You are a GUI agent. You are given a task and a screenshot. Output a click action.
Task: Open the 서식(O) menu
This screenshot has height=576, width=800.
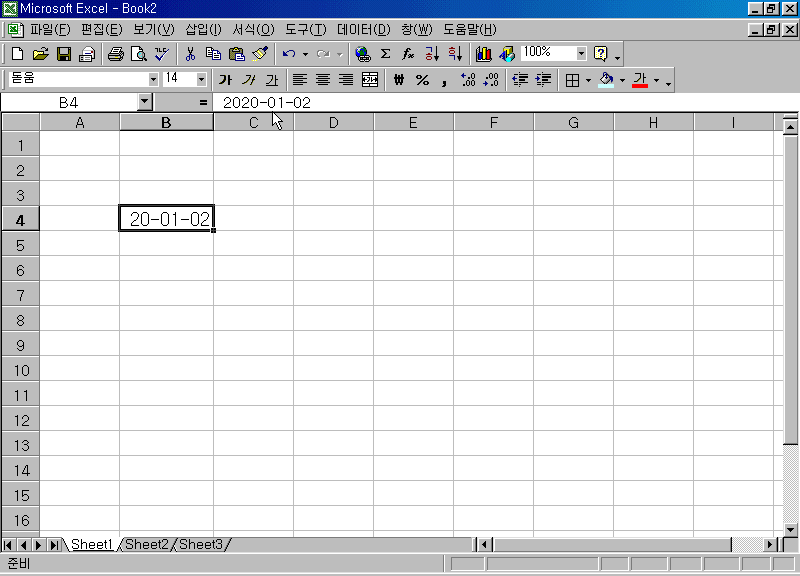coord(253,30)
